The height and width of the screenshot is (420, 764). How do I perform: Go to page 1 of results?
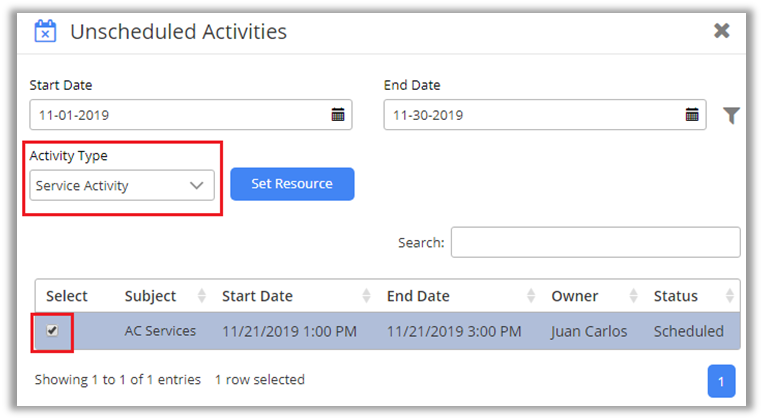(x=722, y=381)
